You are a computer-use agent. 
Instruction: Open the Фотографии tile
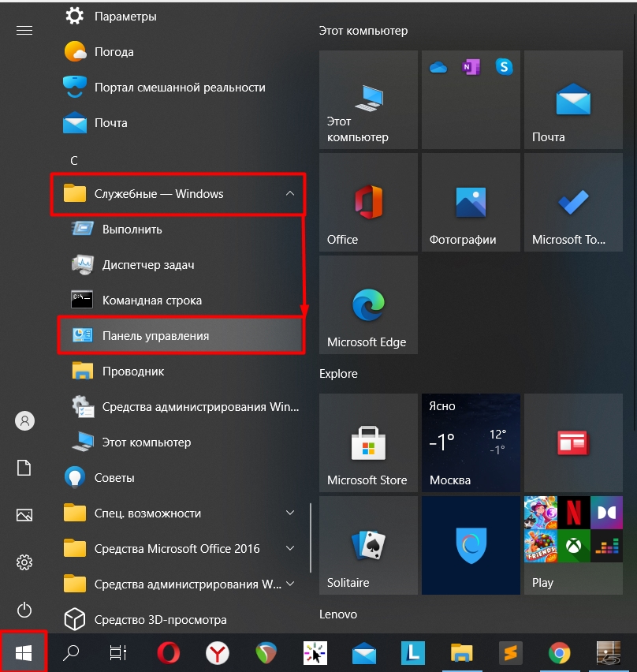[x=471, y=202]
